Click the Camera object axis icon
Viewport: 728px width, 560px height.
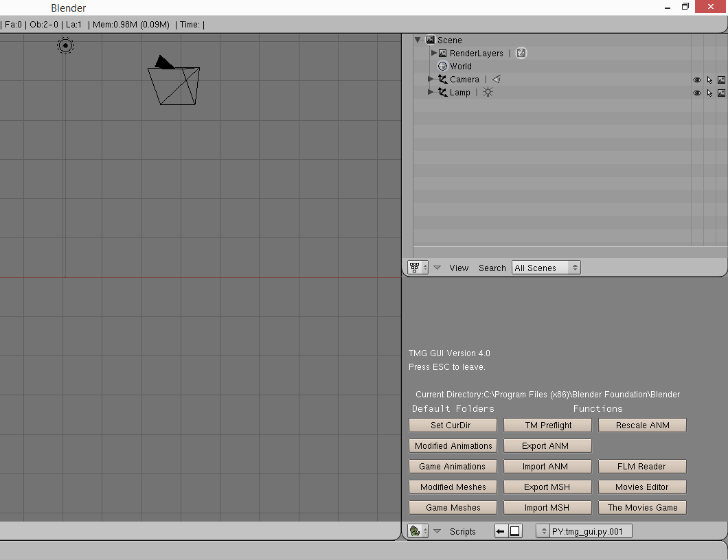(x=442, y=80)
